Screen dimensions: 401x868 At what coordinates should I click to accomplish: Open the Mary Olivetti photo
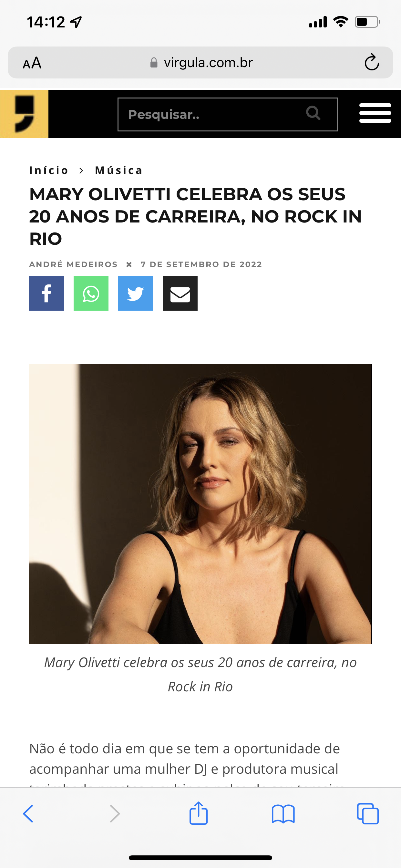(x=200, y=504)
